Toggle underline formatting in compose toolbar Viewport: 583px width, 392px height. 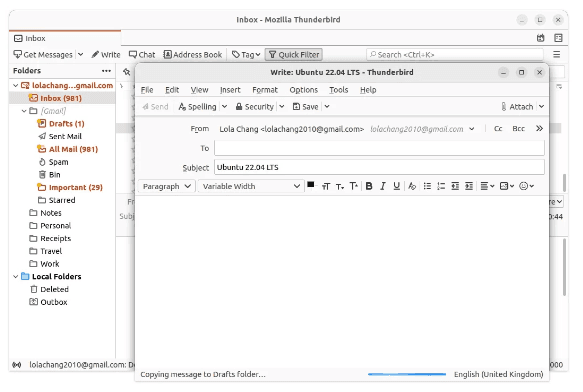pos(396,186)
